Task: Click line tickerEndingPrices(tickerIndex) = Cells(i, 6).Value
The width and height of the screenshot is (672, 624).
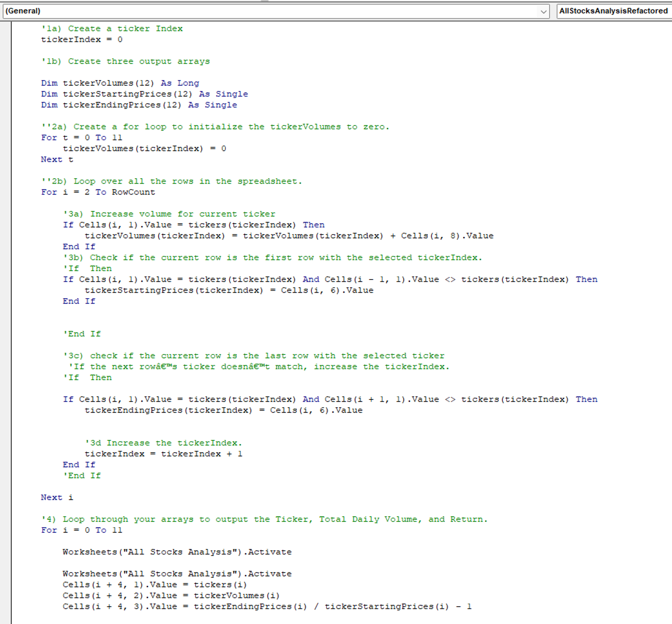Action: (x=224, y=410)
